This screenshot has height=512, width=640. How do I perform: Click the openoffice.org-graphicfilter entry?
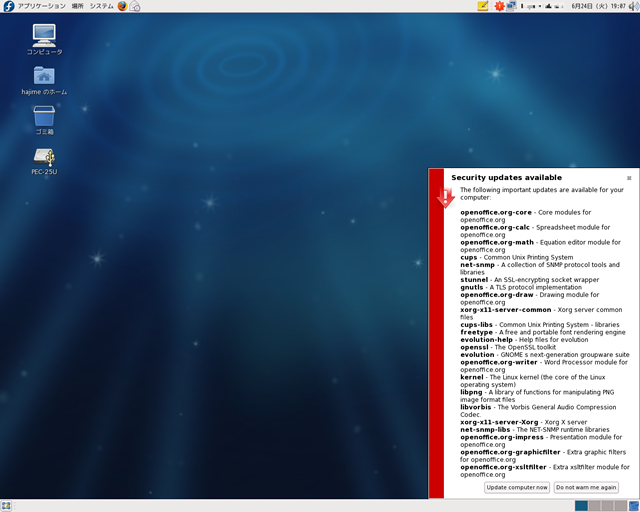click(x=543, y=456)
